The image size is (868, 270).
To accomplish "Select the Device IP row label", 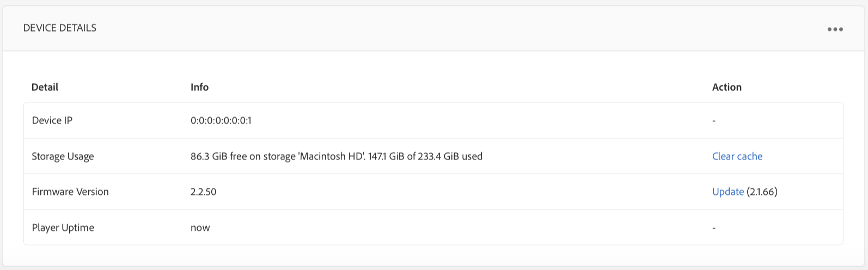I will click(x=52, y=120).
